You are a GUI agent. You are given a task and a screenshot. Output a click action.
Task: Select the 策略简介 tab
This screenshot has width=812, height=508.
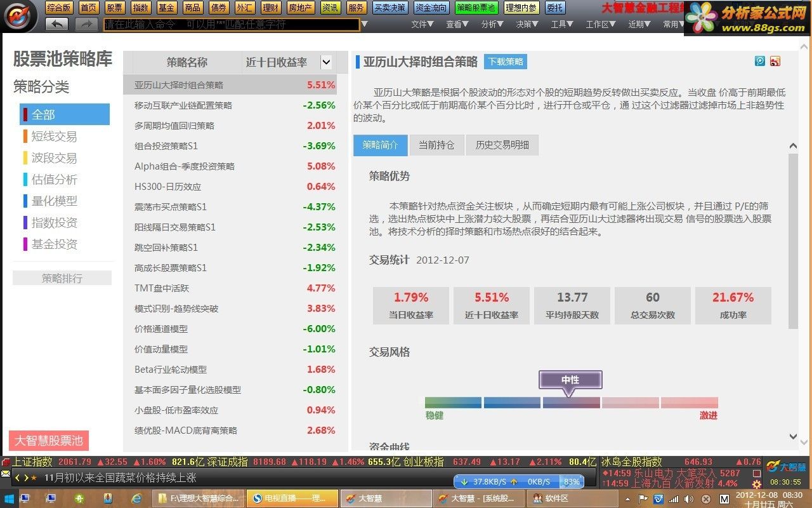tap(381, 145)
